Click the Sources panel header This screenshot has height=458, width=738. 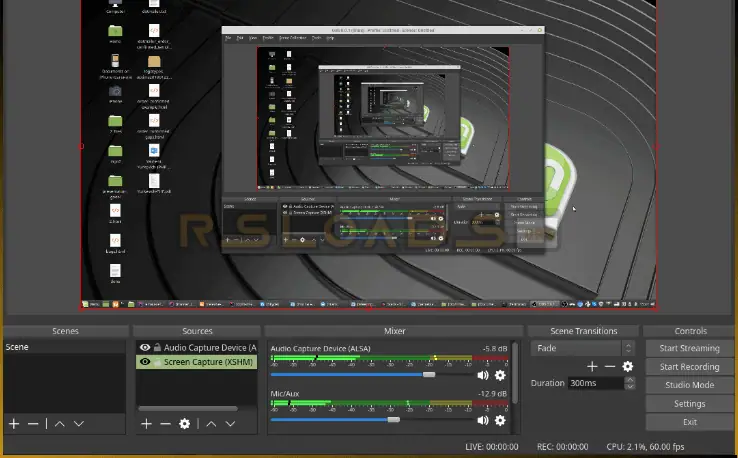coord(197,331)
